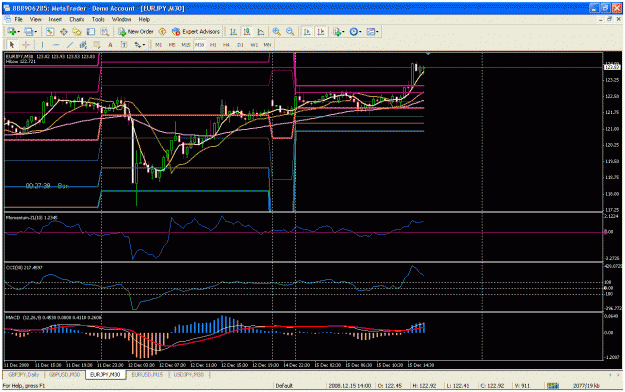Expand the Indicators dropdown arrow
Viewport: 625px width, 392px height.
coord(344,32)
